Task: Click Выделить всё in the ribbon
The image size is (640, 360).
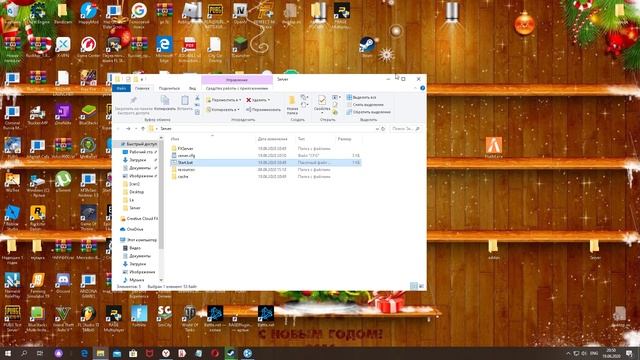Action: point(362,98)
